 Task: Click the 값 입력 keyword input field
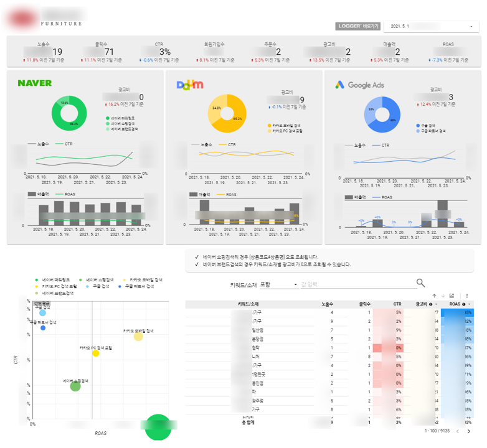pyautogui.click(x=359, y=284)
